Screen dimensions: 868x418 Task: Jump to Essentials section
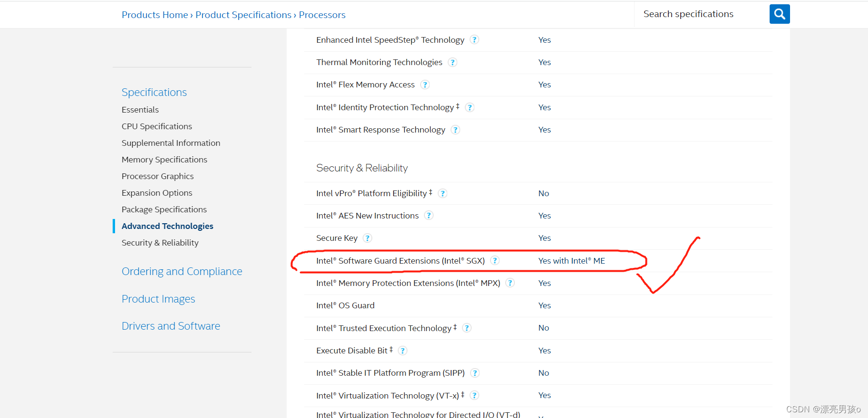[x=140, y=110]
